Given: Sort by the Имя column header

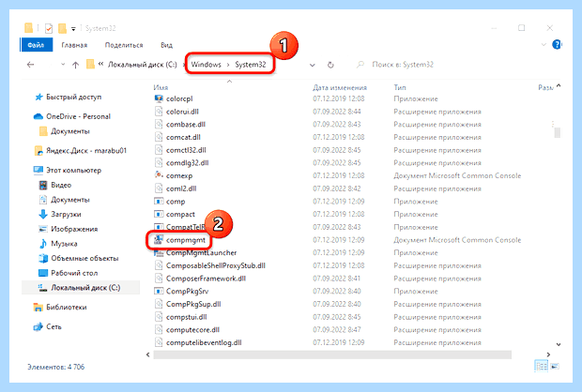Looking at the screenshot, I should pyautogui.click(x=161, y=87).
